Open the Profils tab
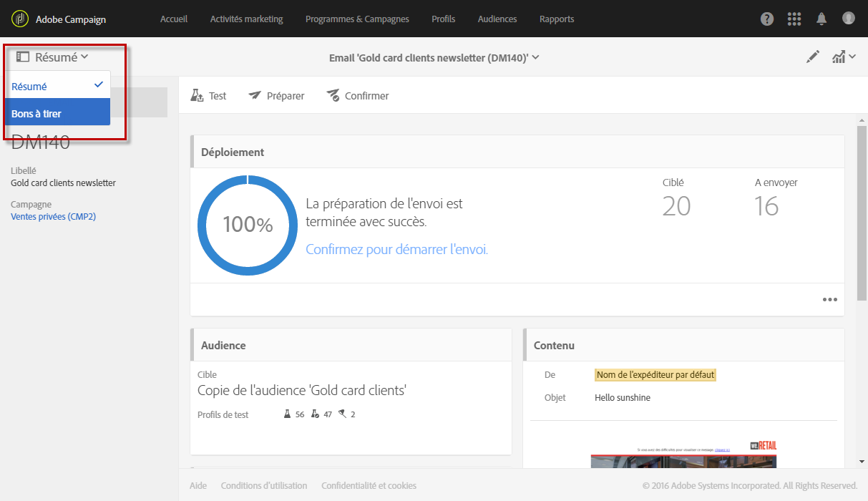This screenshot has width=868, height=501. tap(444, 19)
